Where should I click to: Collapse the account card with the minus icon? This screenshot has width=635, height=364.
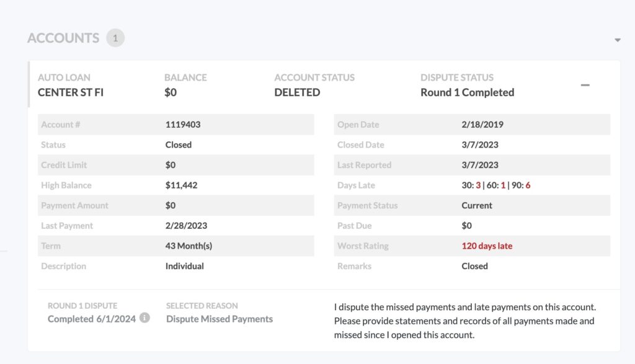pos(585,85)
